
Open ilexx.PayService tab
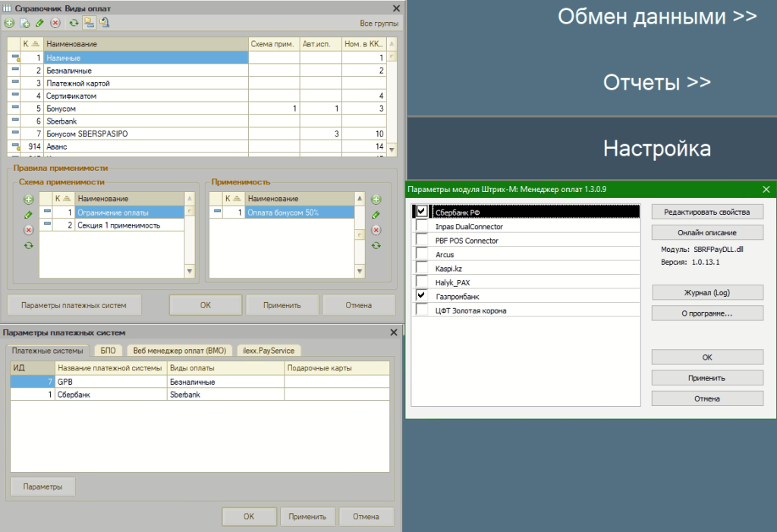(x=269, y=351)
